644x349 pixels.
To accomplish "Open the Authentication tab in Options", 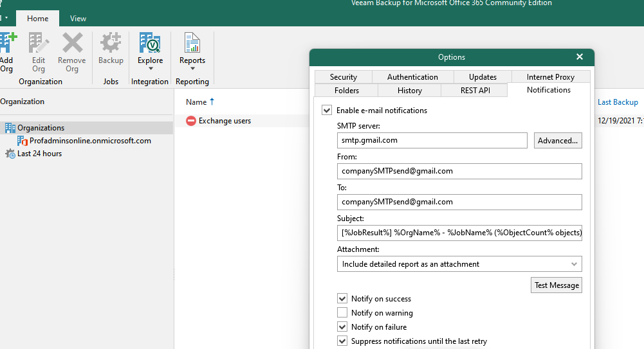I will tap(412, 76).
